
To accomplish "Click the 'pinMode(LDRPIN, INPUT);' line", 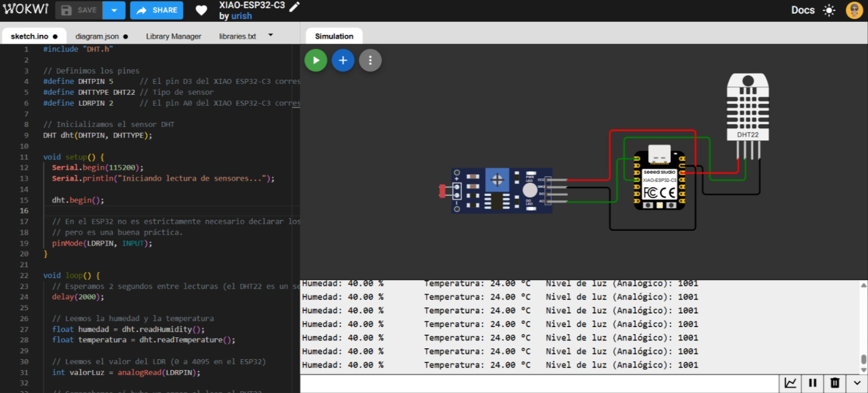I will [102, 243].
